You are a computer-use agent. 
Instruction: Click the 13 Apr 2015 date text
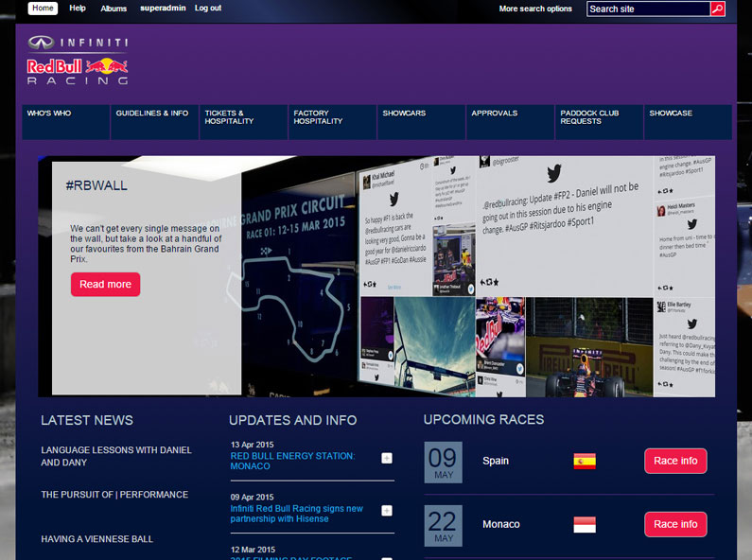[252, 445]
